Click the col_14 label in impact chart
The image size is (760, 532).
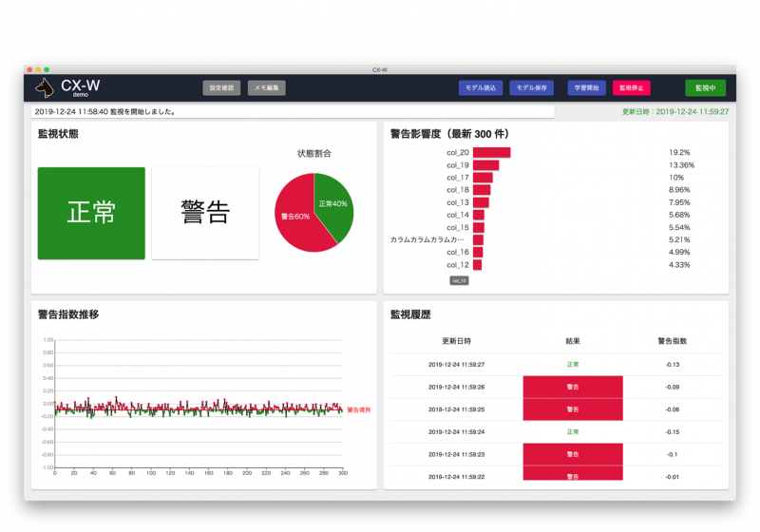[x=458, y=215]
